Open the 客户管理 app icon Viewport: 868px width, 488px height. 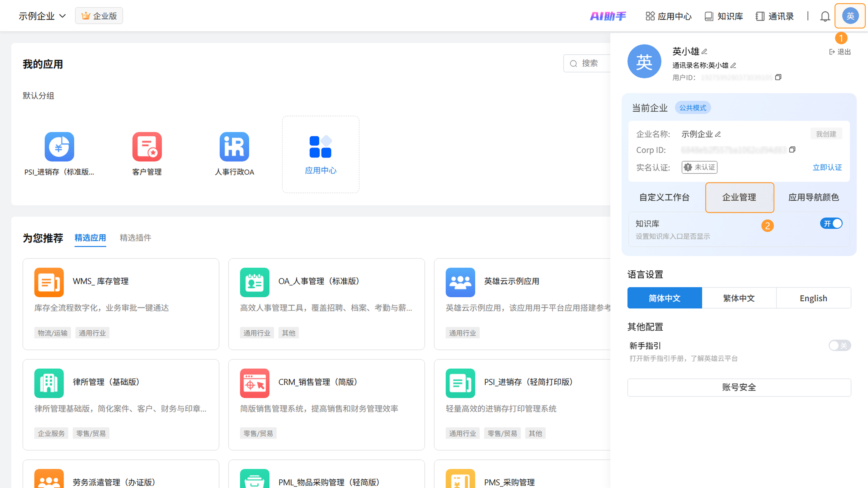click(147, 147)
